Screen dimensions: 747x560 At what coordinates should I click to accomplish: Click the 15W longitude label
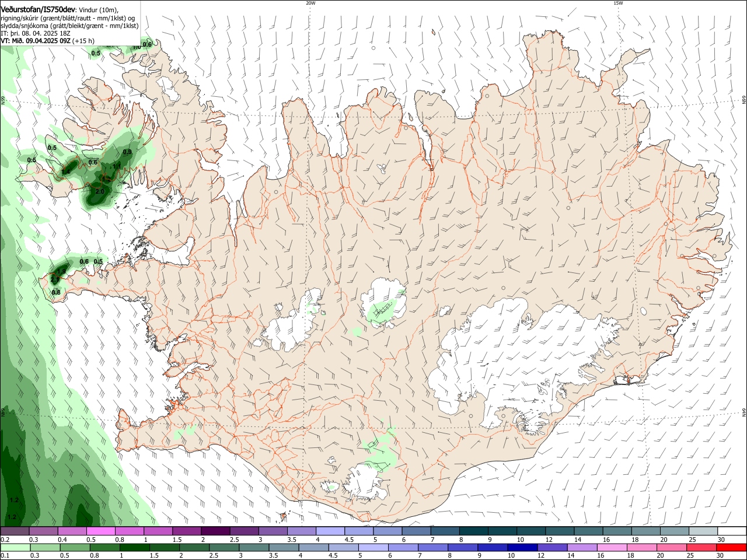[x=617, y=3]
